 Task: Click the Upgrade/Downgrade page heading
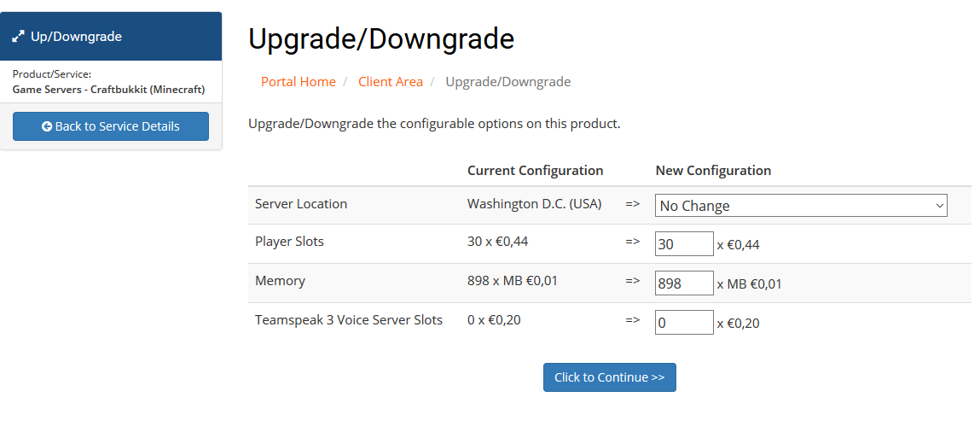381,38
